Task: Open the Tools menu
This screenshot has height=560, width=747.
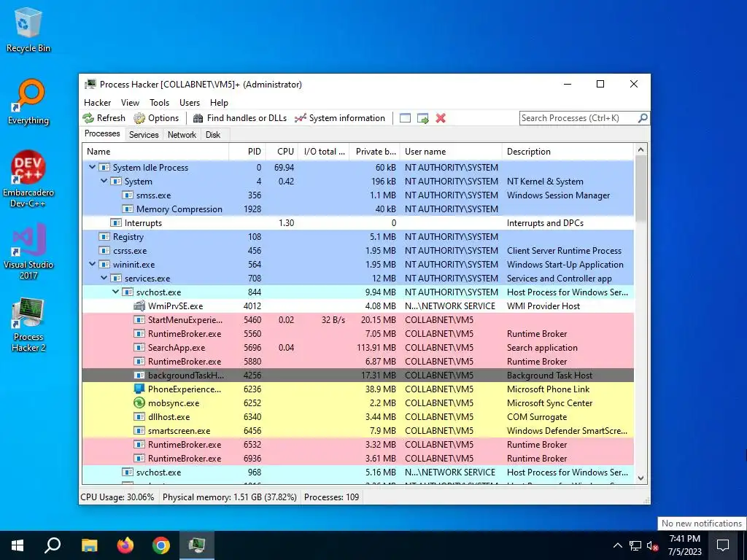Action: (159, 103)
